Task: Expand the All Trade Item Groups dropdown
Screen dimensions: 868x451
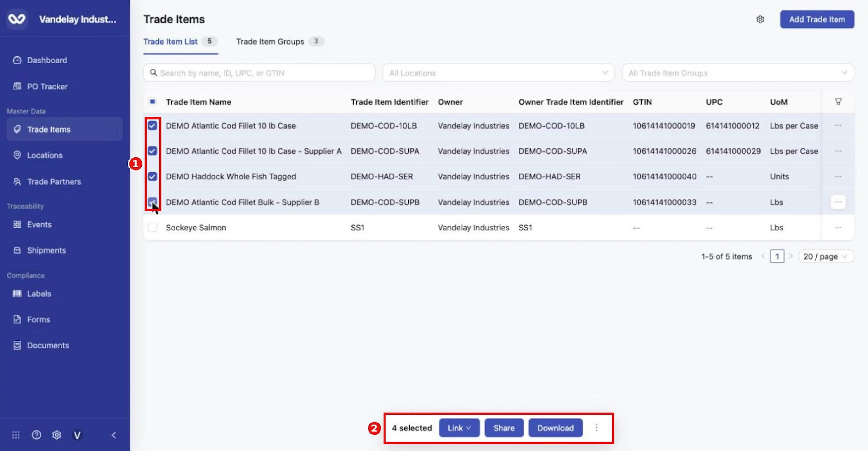Action: coord(738,73)
